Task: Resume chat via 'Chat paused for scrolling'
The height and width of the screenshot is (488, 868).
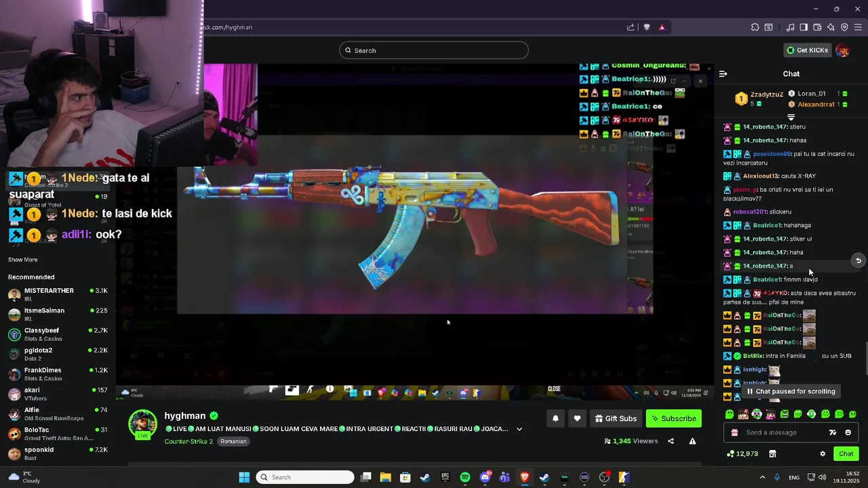Action: (791, 391)
